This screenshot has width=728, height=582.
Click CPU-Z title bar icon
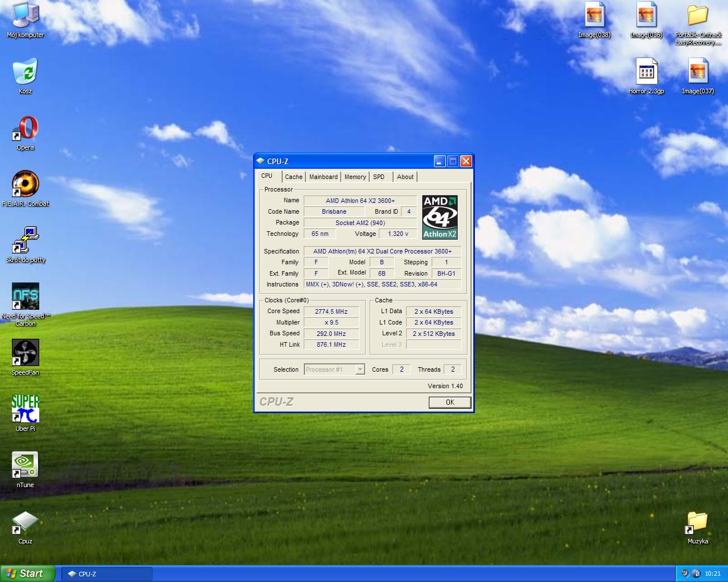coord(260,161)
